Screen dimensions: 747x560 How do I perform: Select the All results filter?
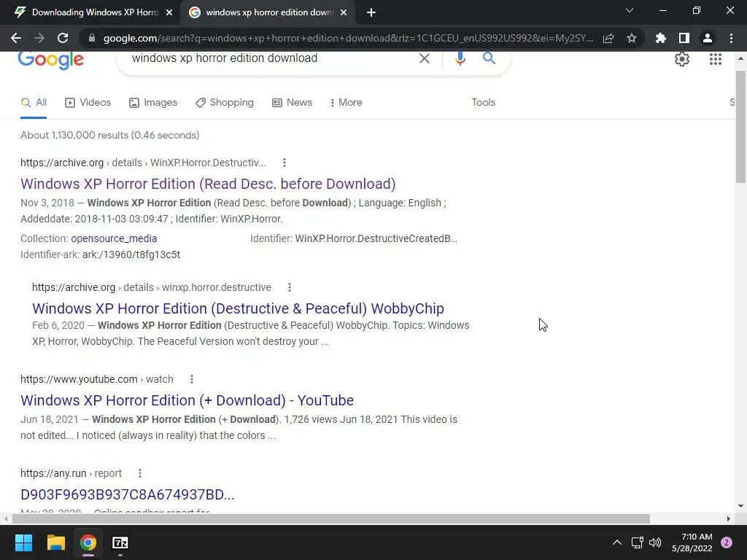pyautogui.click(x=34, y=102)
